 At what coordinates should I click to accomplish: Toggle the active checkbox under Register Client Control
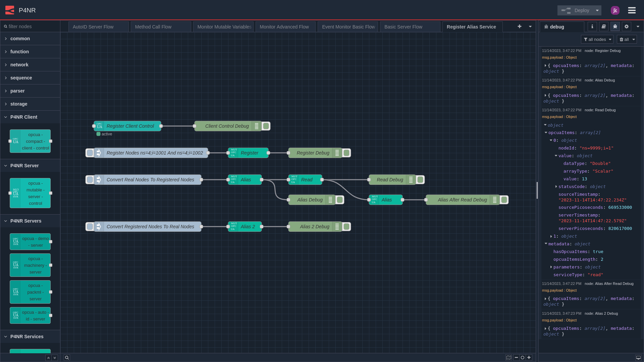coord(98,134)
